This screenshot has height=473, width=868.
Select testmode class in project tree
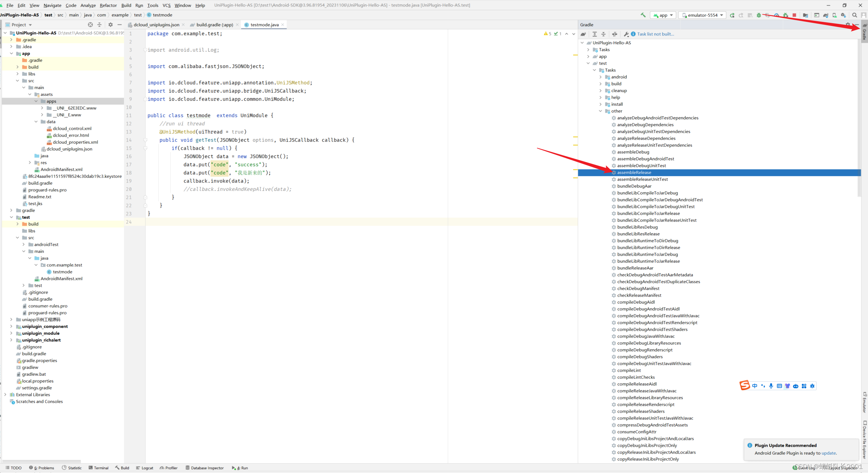[x=62, y=272]
